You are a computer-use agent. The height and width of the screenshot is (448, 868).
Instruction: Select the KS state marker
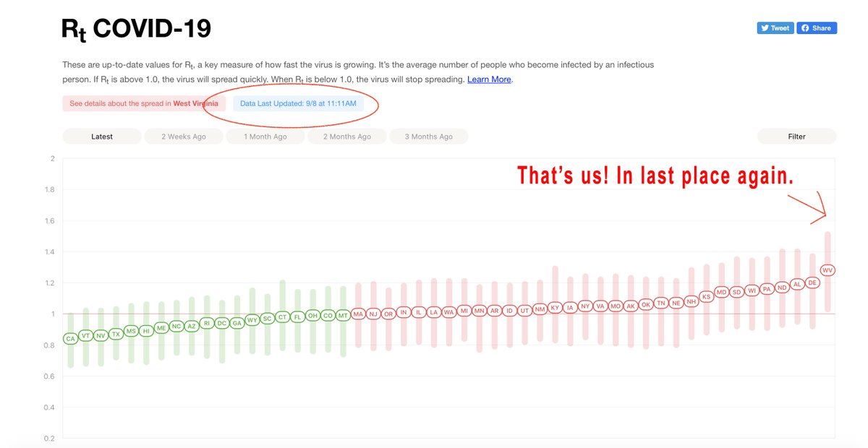click(x=706, y=296)
